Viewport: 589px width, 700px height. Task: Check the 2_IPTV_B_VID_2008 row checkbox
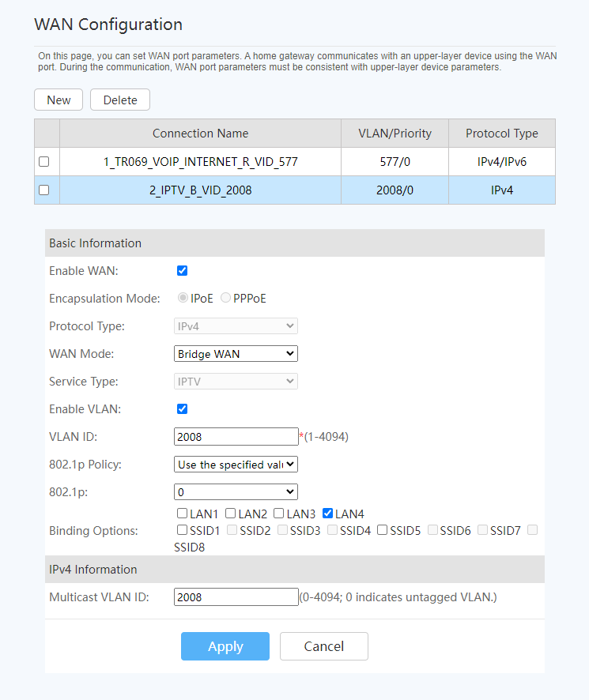coord(44,190)
